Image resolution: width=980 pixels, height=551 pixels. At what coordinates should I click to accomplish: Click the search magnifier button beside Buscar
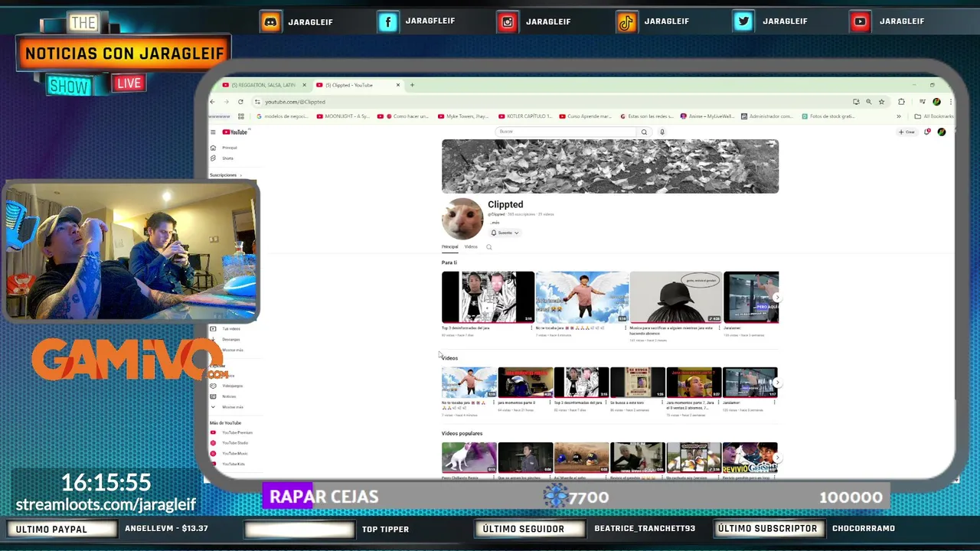click(644, 132)
